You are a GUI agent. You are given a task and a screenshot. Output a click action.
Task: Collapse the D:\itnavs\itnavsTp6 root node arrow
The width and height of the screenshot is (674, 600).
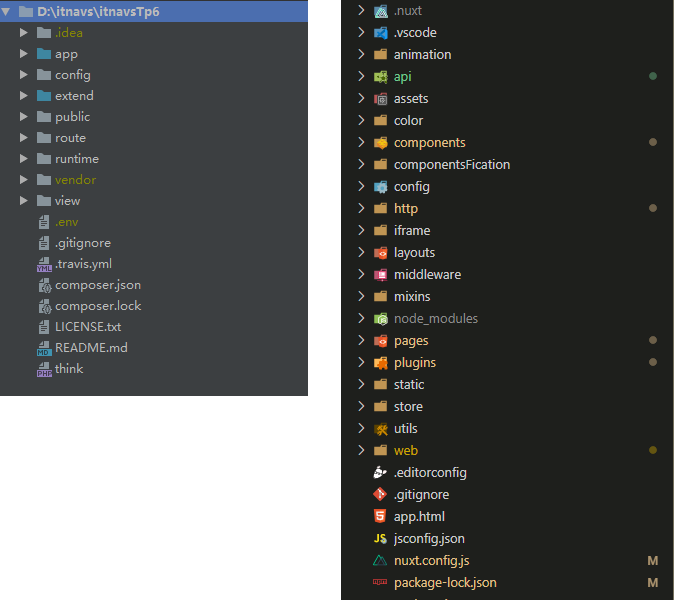coord(6,12)
